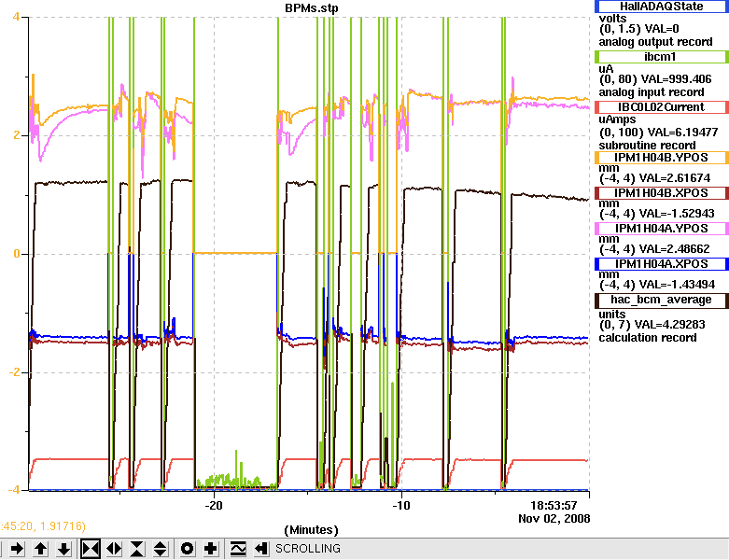Select the IPM1H04B.XPOS legend entry
The width and height of the screenshot is (729, 560).
661,193
